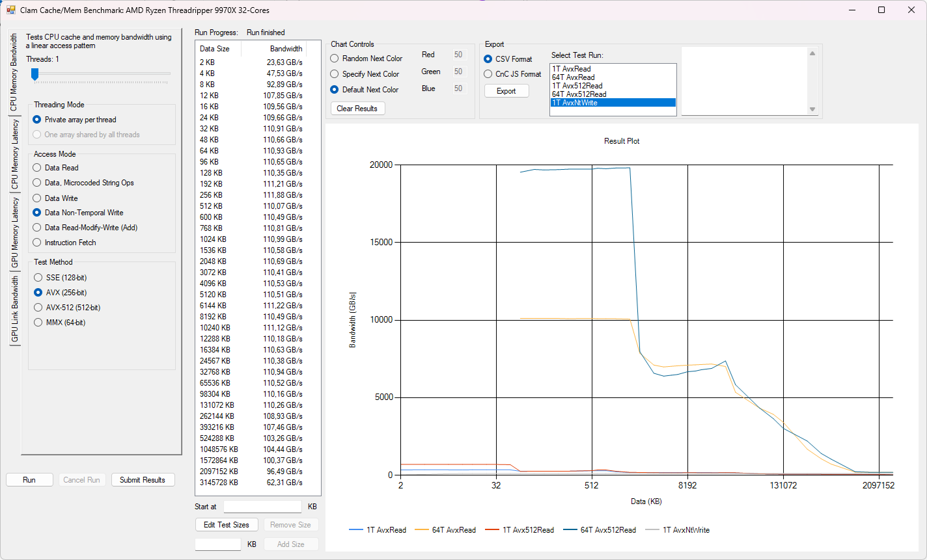The height and width of the screenshot is (560, 927).
Task: Select MMX (64-bit) test method
Action: (60, 323)
